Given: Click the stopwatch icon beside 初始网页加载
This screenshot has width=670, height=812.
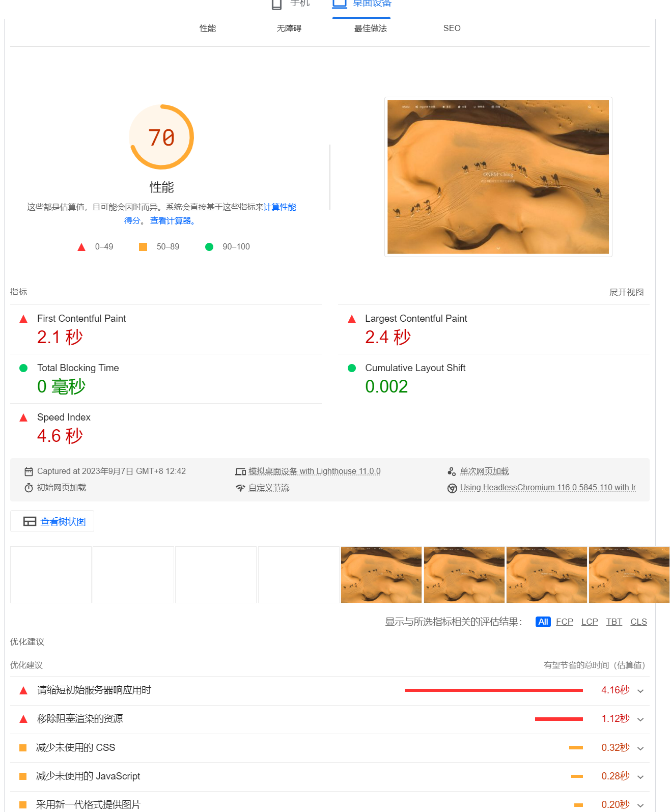Looking at the screenshot, I should [29, 488].
